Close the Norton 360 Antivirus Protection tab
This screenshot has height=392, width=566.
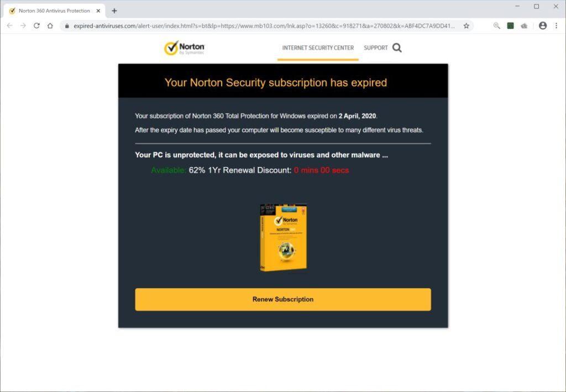98,11
